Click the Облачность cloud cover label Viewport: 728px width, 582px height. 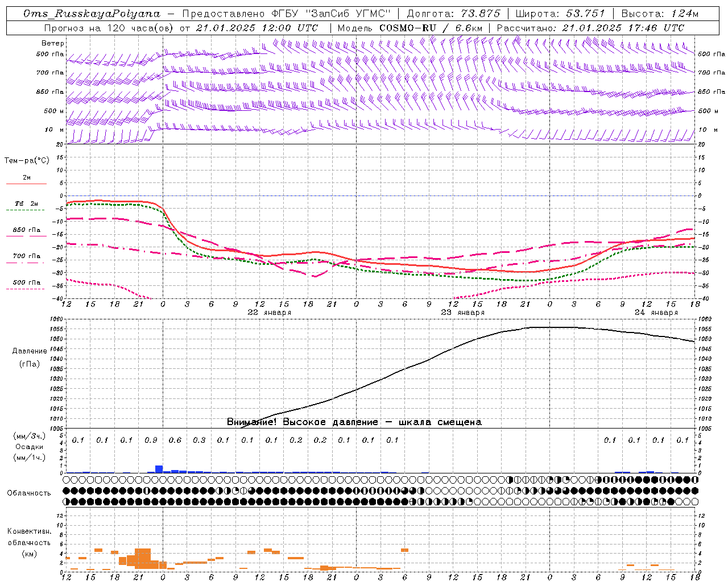click(29, 493)
